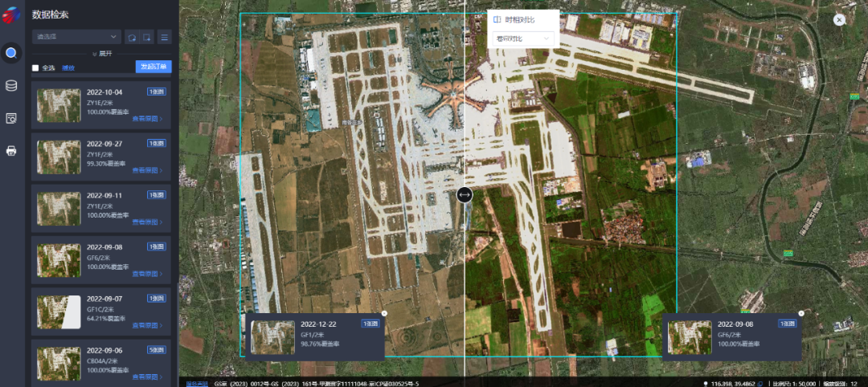Open the image query sidebar icon
868x387 pixels.
11,118
